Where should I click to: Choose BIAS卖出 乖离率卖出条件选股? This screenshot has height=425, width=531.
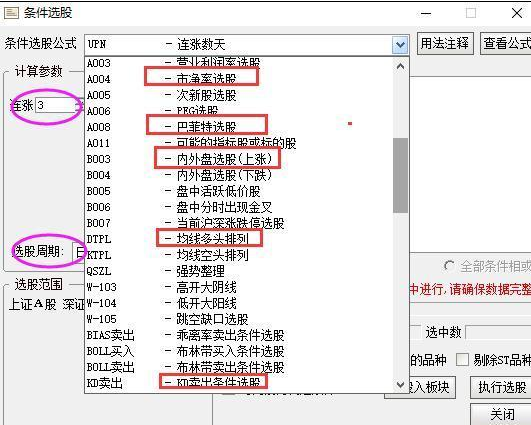click(239, 335)
